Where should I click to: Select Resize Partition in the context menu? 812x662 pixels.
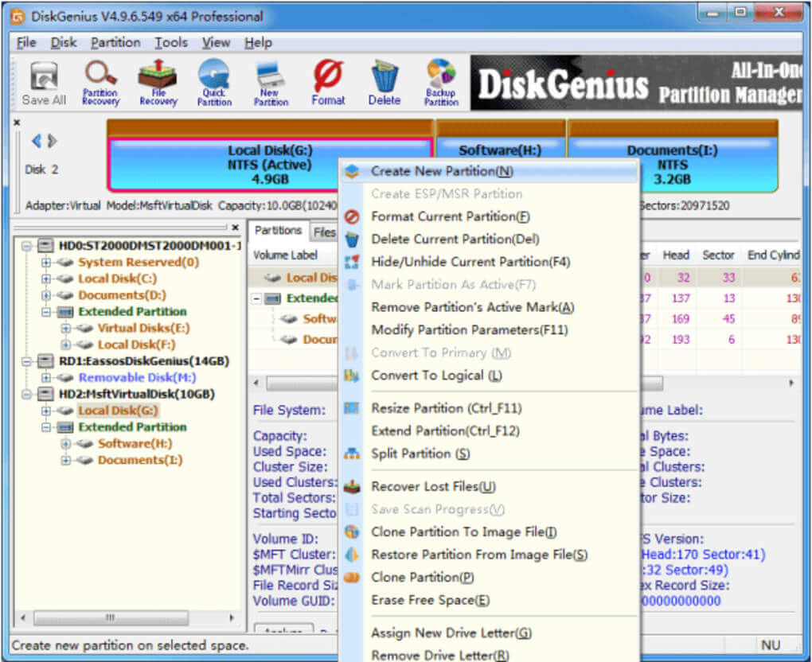click(444, 407)
